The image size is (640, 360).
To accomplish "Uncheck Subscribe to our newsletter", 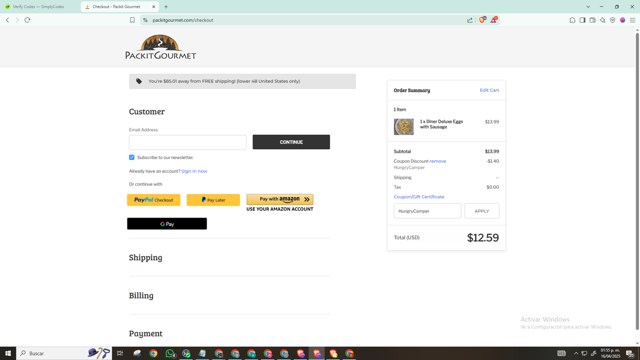I will 131,157.
